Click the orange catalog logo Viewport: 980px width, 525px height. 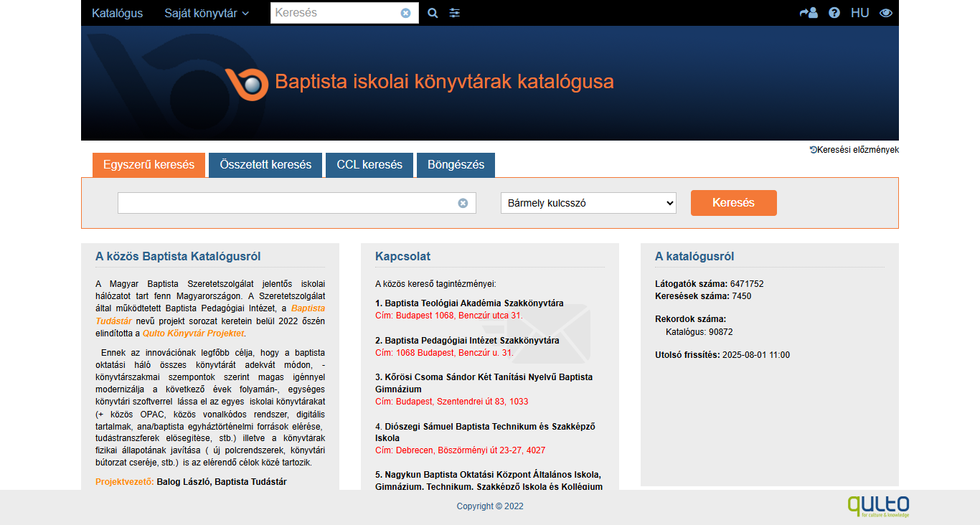click(x=246, y=83)
